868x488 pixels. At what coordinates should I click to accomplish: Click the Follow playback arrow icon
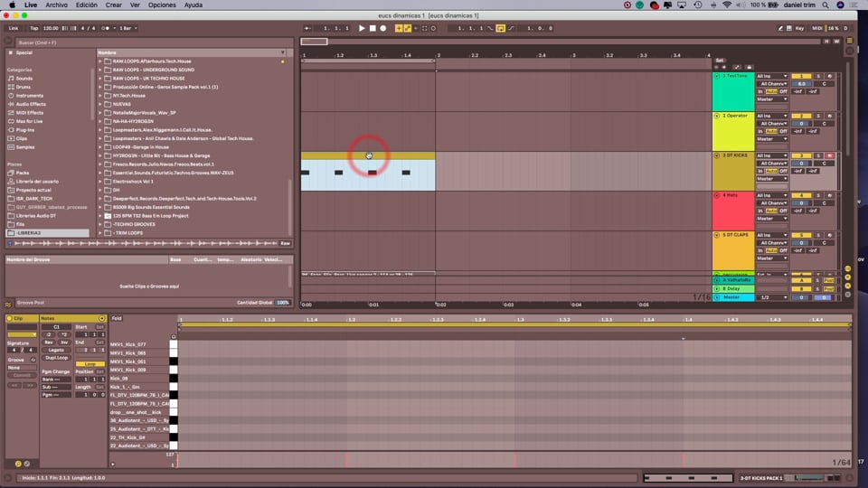click(x=307, y=28)
